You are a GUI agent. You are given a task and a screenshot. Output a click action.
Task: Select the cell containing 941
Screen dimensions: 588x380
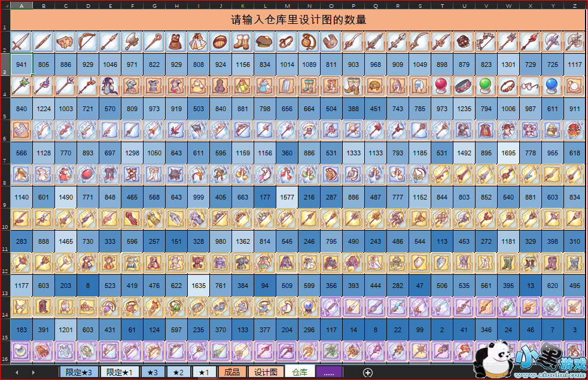[x=22, y=65]
